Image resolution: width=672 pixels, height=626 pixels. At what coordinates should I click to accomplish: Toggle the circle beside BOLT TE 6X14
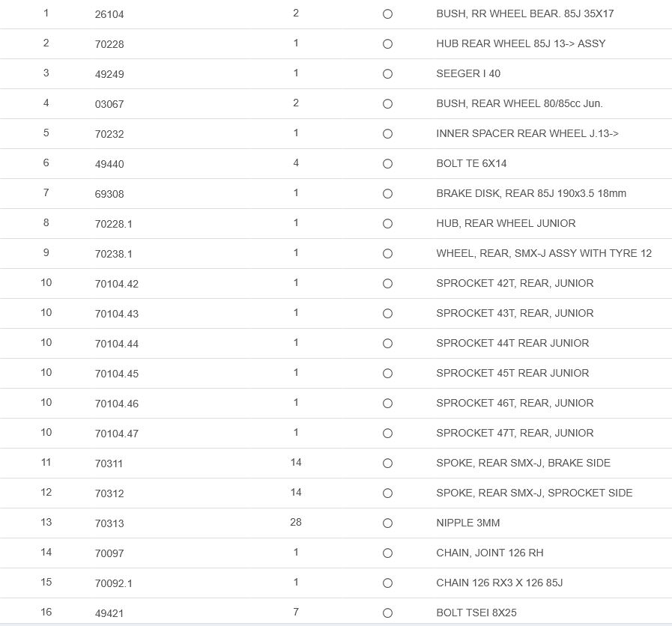pos(387,164)
